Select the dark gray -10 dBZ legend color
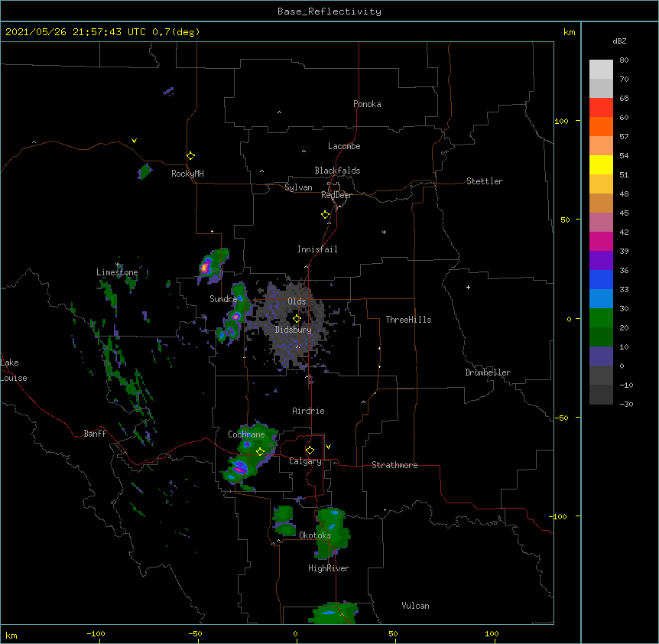The height and width of the screenshot is (644, 659). pyautogui.click(x=601, y=395)
